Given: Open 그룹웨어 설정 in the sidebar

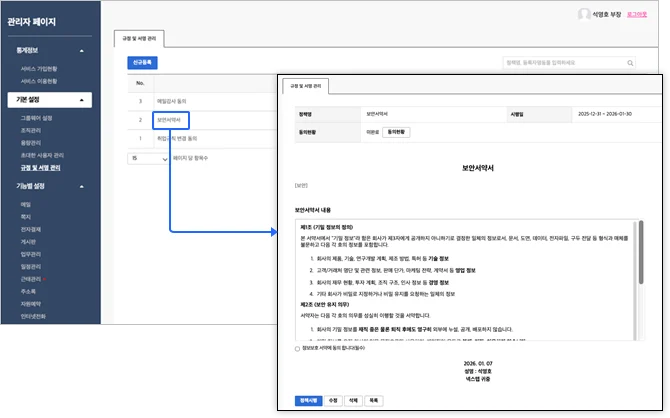Looking at the screenshot, I should (39, 118).
